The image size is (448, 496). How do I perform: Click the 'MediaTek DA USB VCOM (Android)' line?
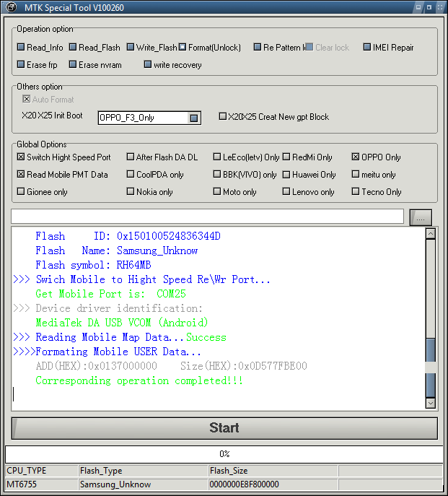(122, 323)
